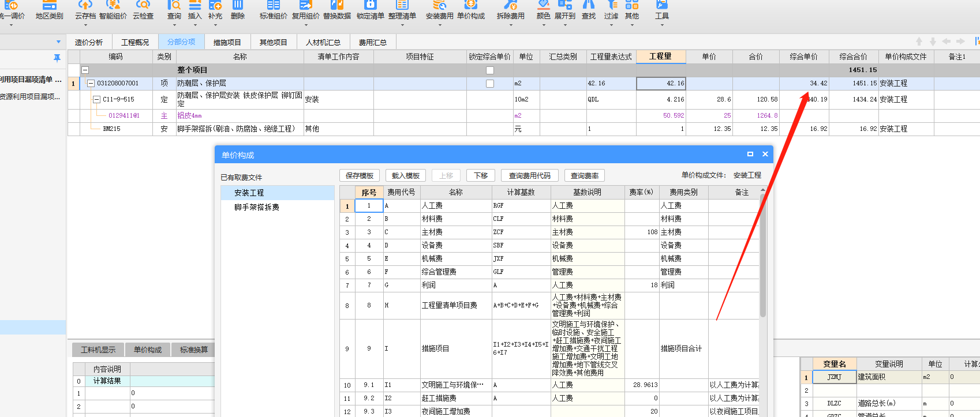
Task: Click 序号 cell of row 1 in dialog
Action: point(369,205)
